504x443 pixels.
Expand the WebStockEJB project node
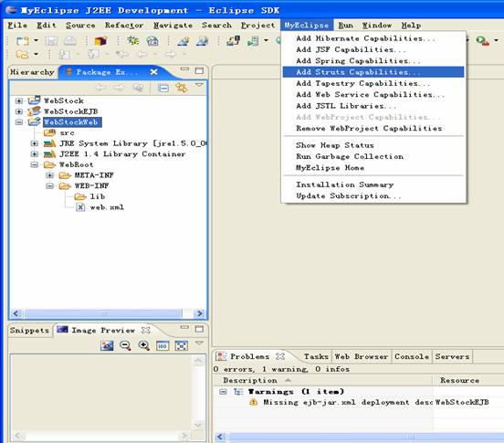click(19, 111)
